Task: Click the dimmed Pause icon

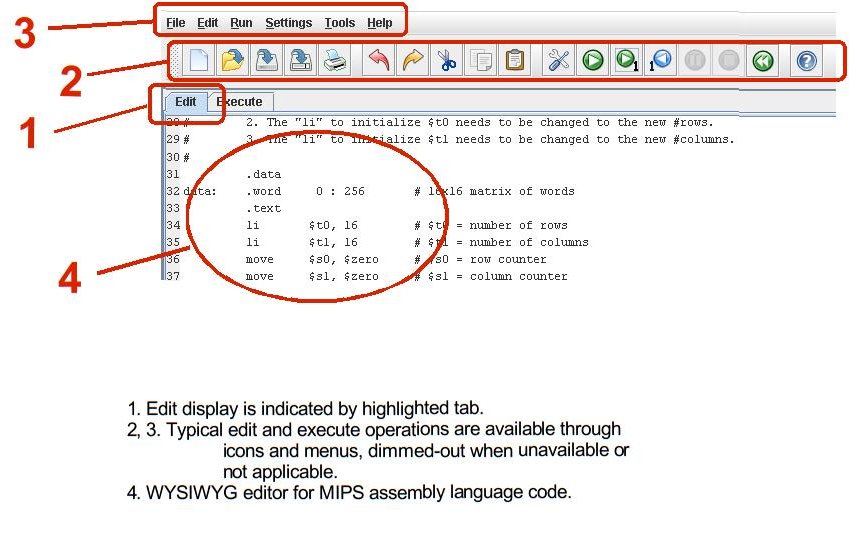Action: (x=695, y=60)
